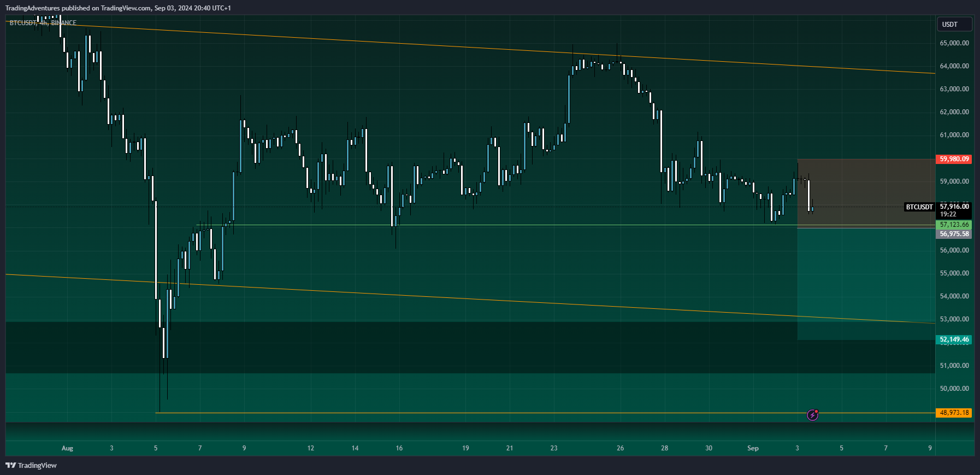Screen dimensions: 980x475
Task: Click the 55,000.00 price axis label
Action: click(x=954, y=273)
